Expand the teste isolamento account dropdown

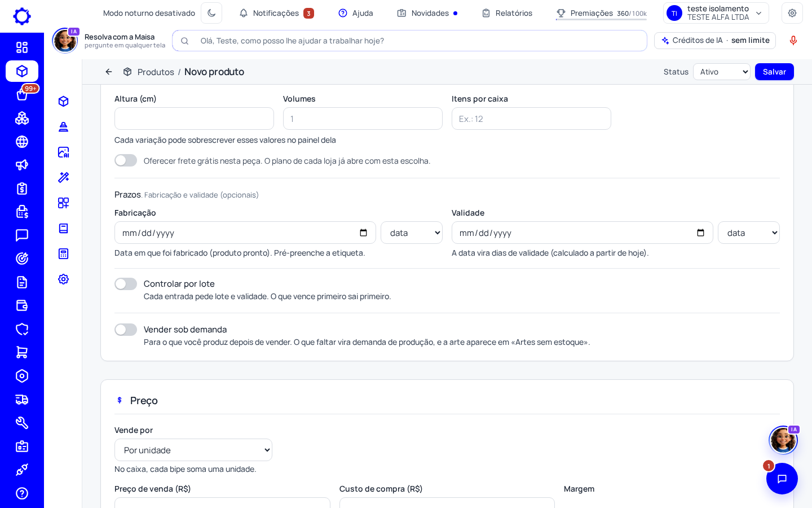point(716,13)
